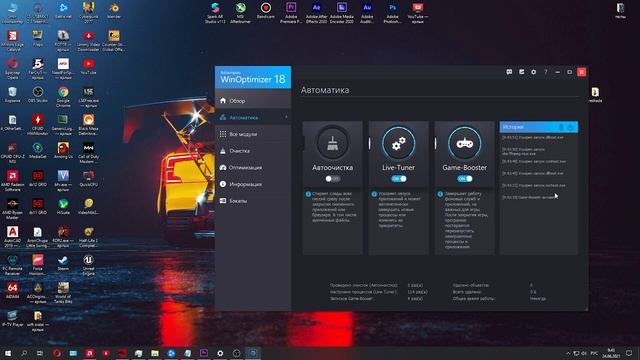Expand the Автоматика sidebar chevron
This screenshot has height=360, width=640.
[286, 118]
